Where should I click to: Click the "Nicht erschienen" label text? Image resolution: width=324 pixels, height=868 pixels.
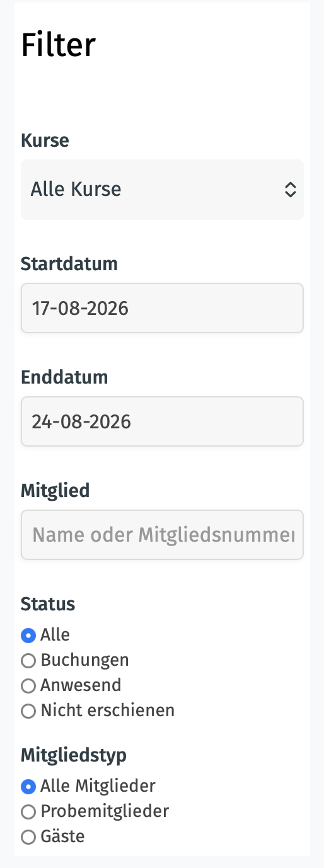[108, 711]
